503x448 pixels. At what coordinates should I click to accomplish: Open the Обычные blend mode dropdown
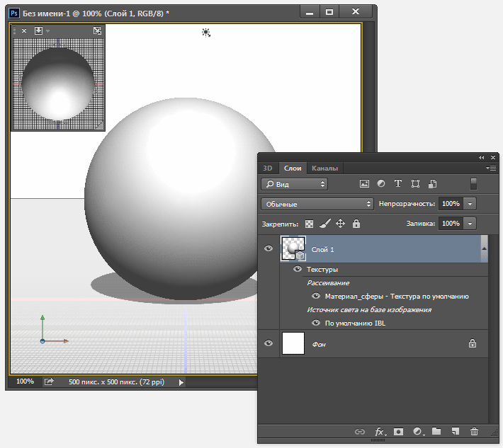pos(317,204)
